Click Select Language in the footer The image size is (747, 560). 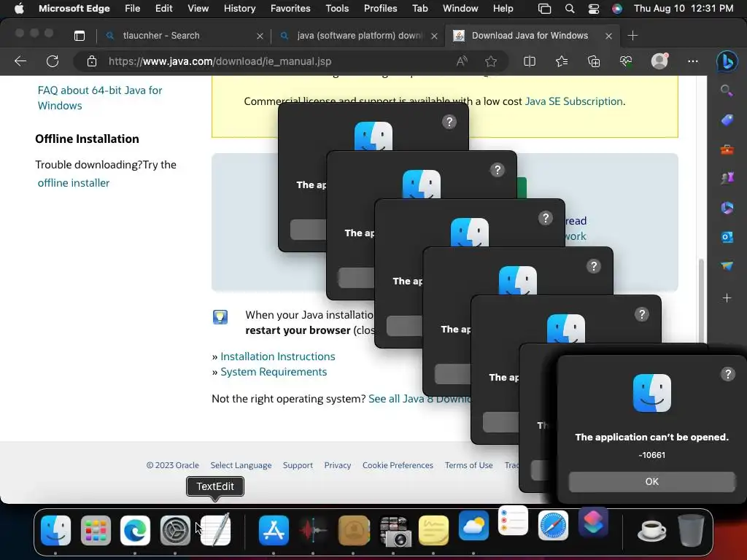[241, 465]
